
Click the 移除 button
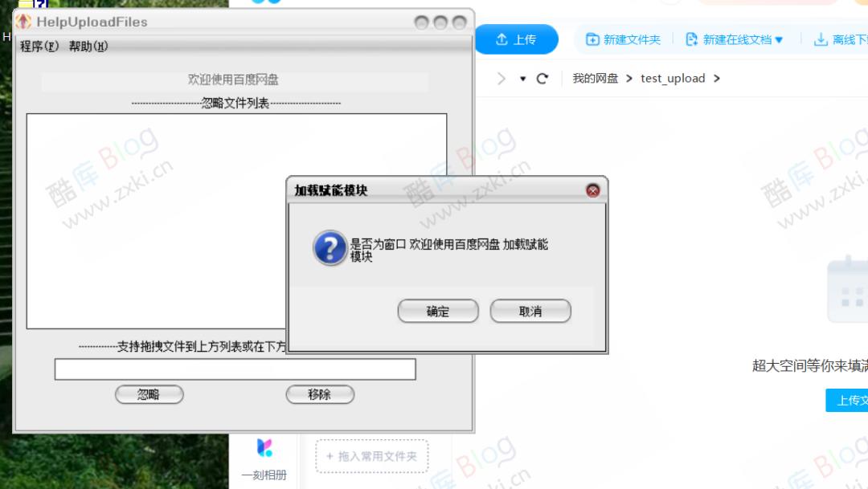click(x=320, y=394)
